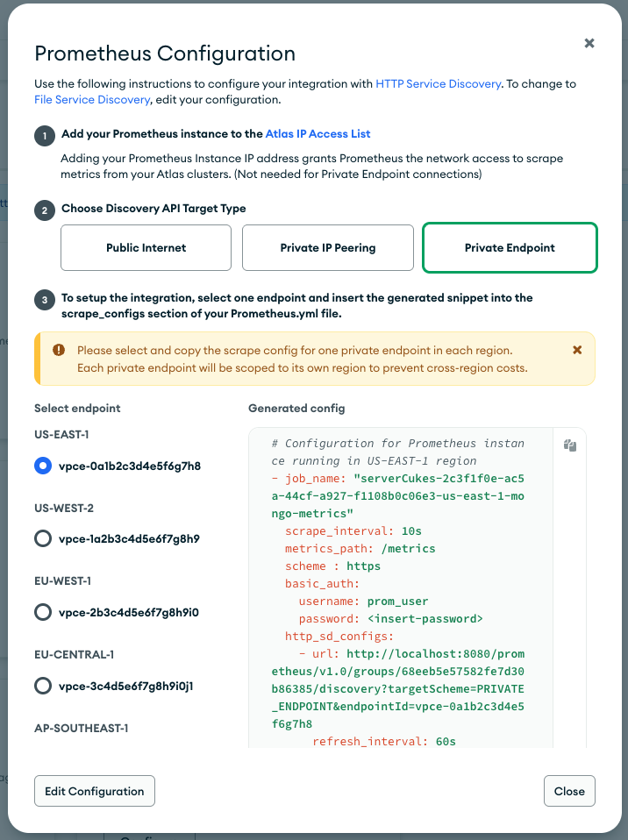The height and width of the screenshot is (840, 628).
Task: Choose the EU-WEST-1 endpoint radio button
Action: click(43, 612)
